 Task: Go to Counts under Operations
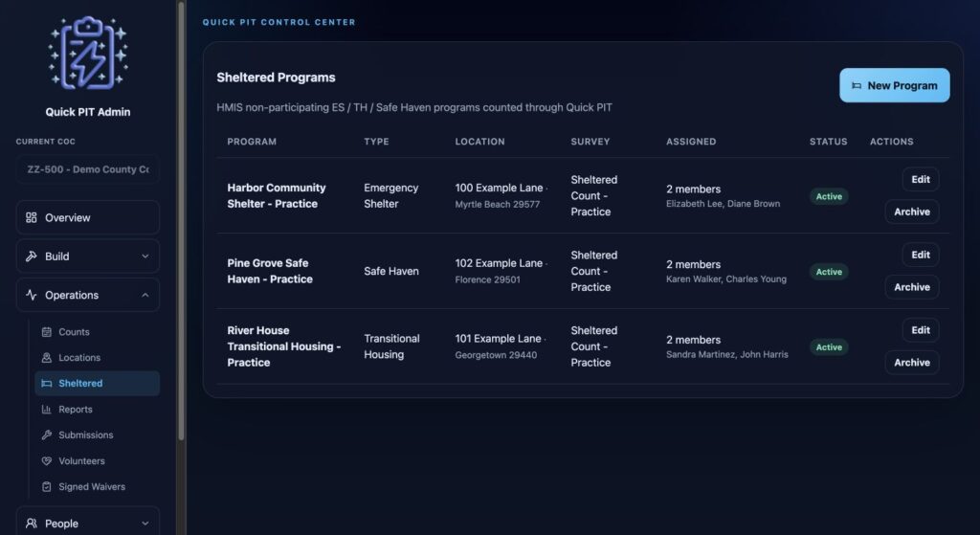pos(97,332)
